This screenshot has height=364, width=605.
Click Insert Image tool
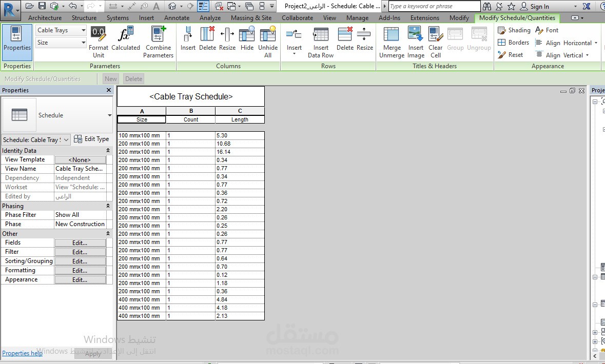[x=416, y=42]
